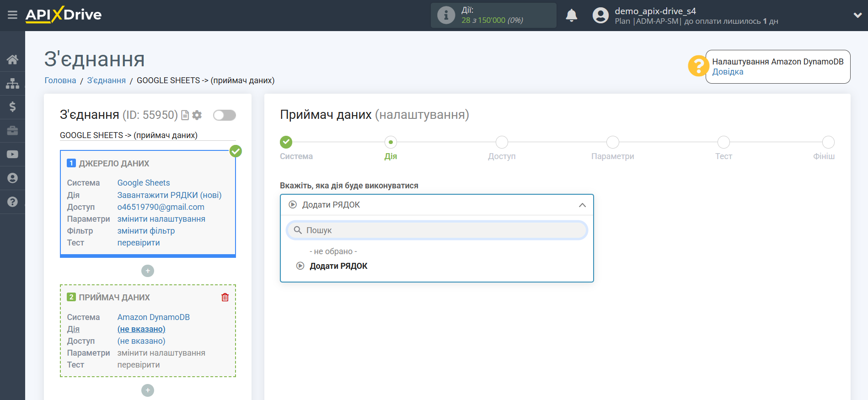The width and height of the screenshot is (868, 400).
Task: Open the hamburger menu in the header
Action: pyautogui.click(x=12, y=15)
